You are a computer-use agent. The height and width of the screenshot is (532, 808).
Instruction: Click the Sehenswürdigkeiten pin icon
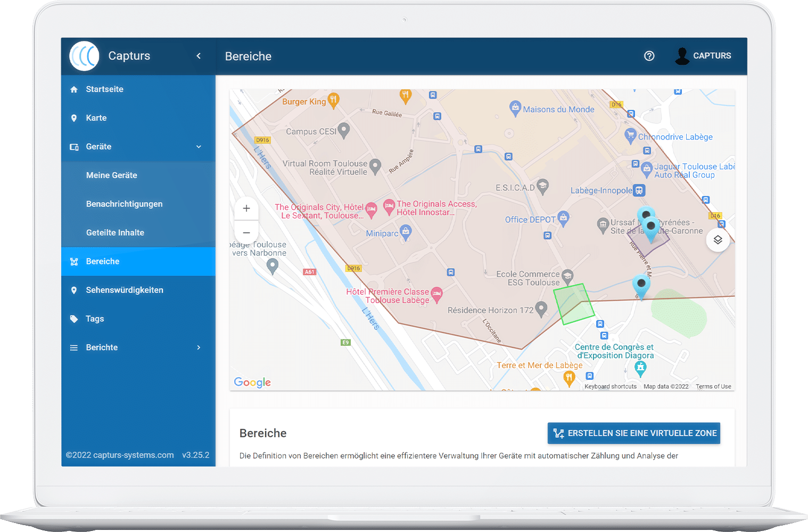click(74, 290)
